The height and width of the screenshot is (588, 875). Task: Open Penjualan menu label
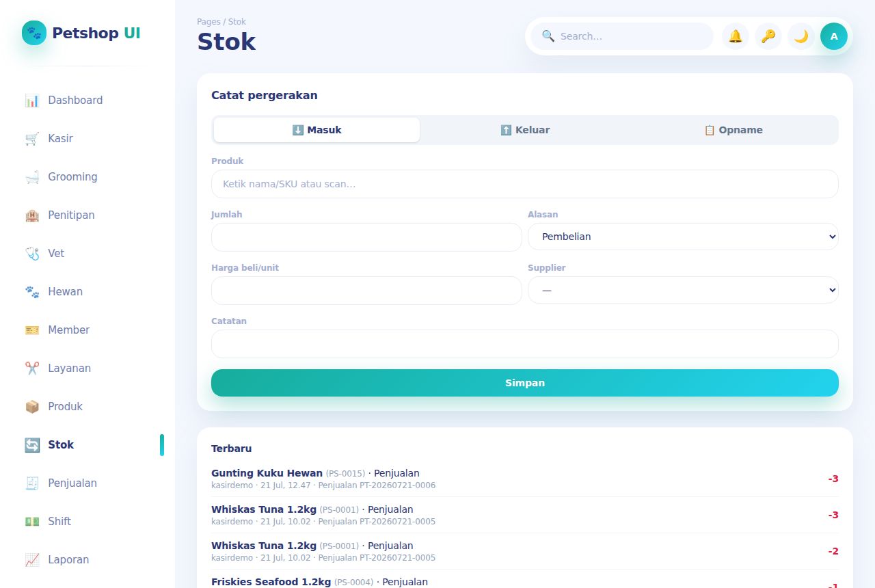[72, 483]
